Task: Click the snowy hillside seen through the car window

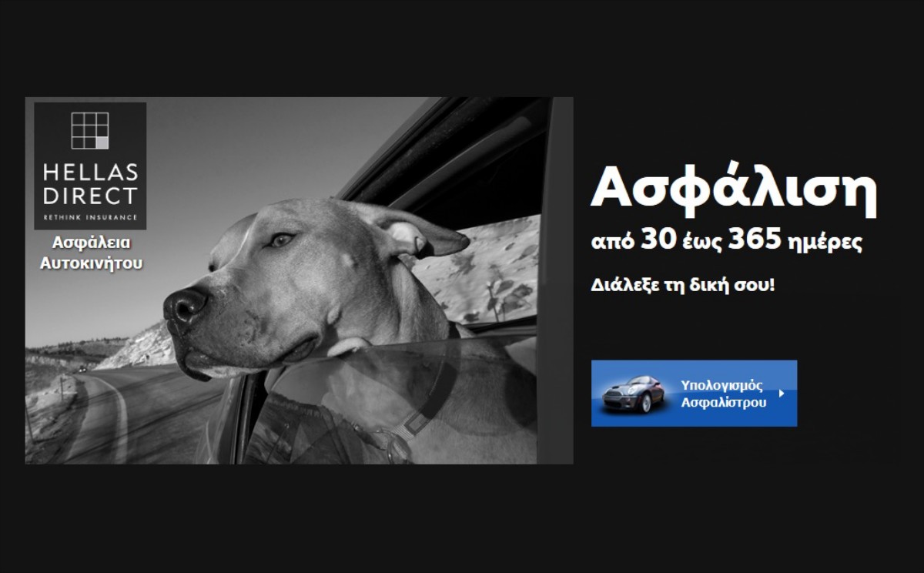Action: (493, 270)
